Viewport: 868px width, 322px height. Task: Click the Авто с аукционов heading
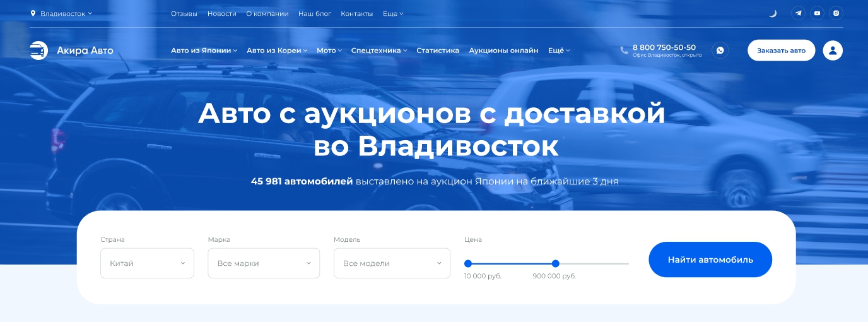click(x=432, y=129)
